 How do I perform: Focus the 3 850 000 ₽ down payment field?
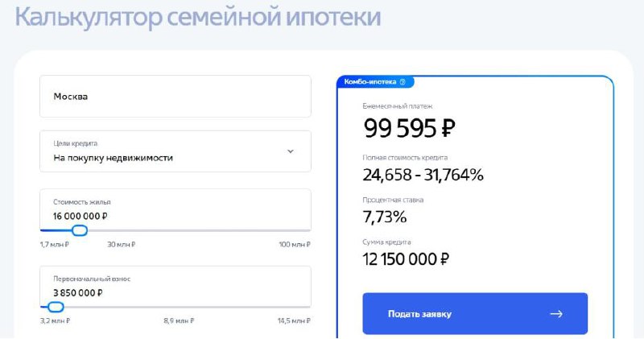[78, 292]
